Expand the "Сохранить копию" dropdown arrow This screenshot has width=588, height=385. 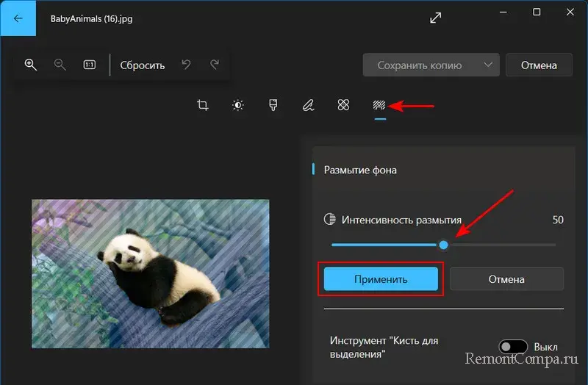(x=488, y=65)
